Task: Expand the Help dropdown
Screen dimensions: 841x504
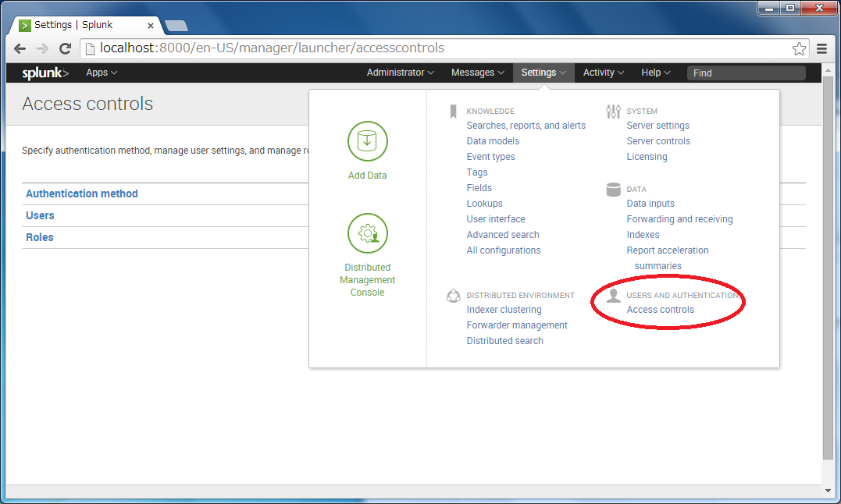Action: click(655, 73)
